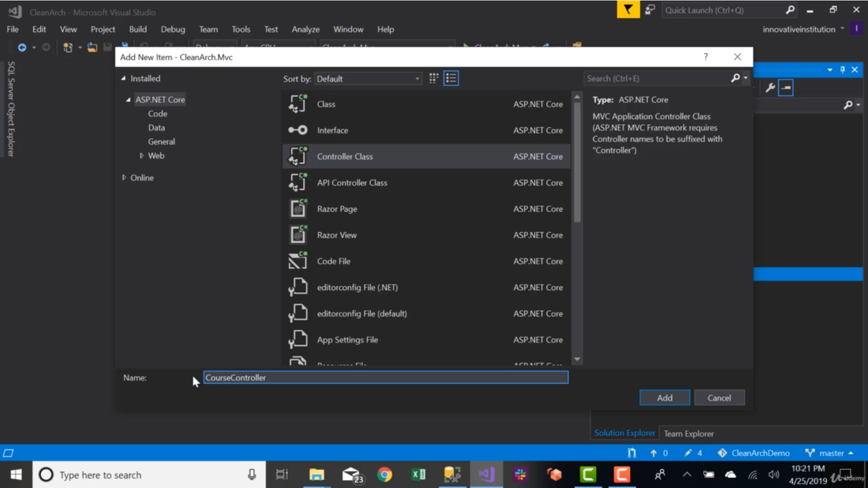Select the Code category
The image size is (868, 488).
point(158,114)
